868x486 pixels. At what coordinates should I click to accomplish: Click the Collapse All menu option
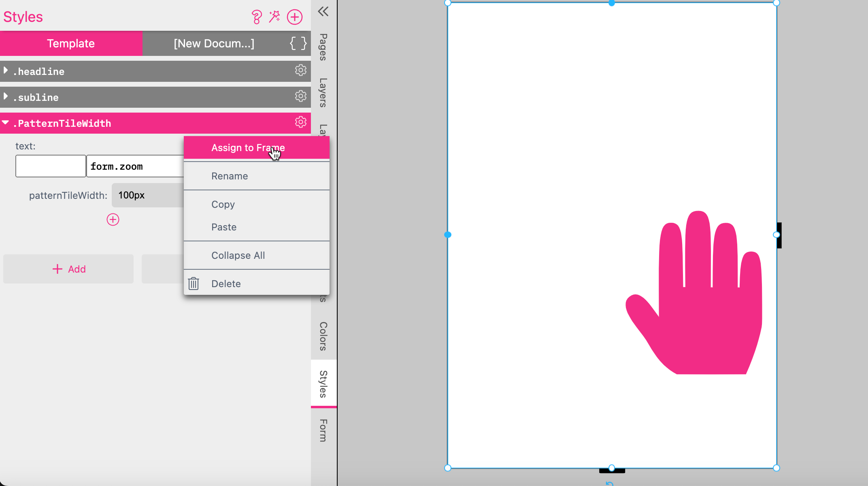238,255
